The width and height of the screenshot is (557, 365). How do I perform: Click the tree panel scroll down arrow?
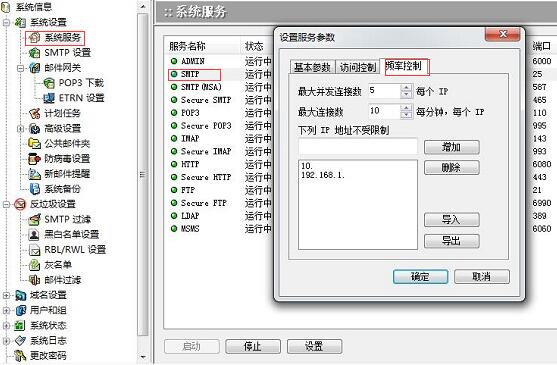[143, 356]
